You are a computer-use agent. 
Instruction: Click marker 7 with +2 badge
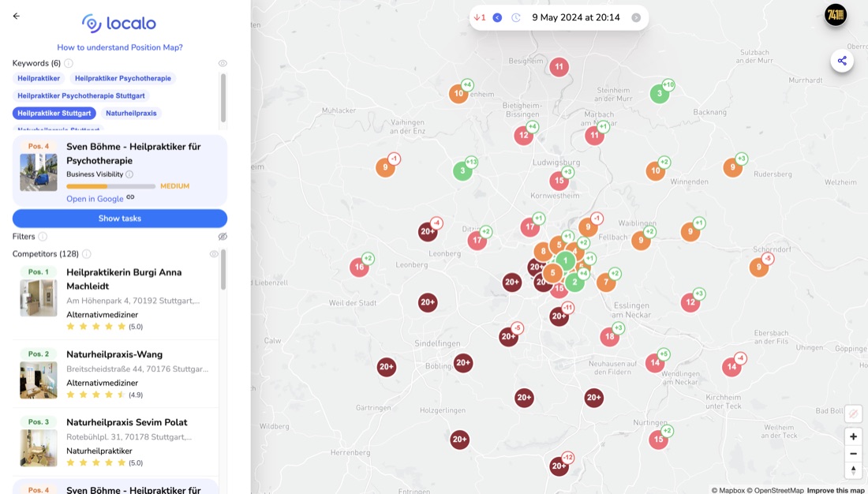click(606, 283)
